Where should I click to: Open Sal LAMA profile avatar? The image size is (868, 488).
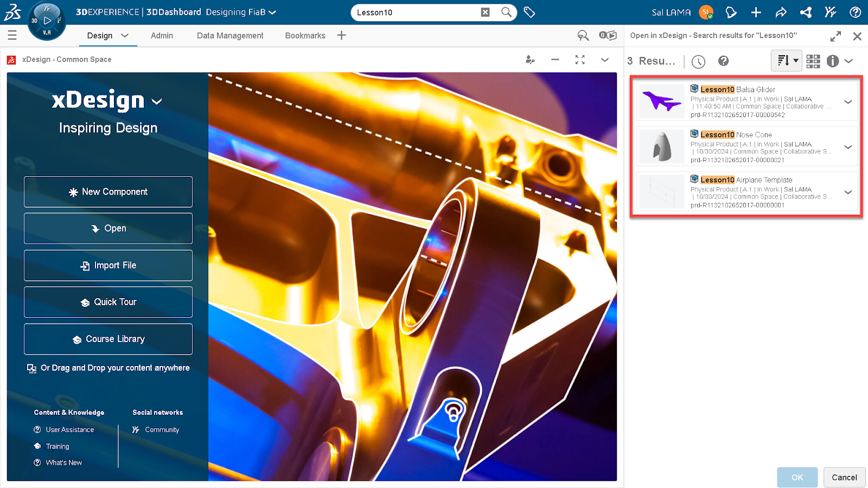706,12
